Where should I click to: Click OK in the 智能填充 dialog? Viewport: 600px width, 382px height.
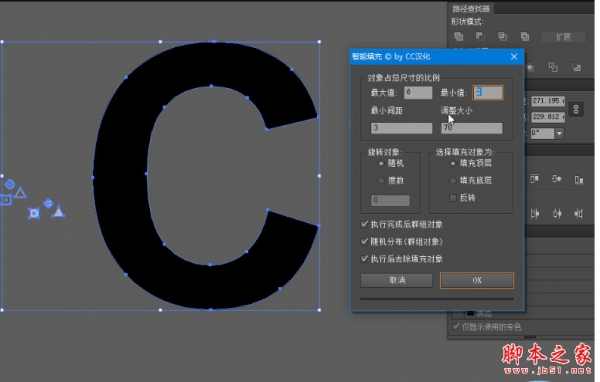point(477,280)
